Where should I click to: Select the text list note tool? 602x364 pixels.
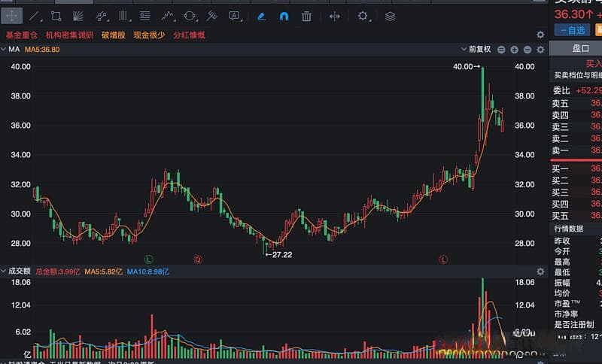click(x=144, y=16)
